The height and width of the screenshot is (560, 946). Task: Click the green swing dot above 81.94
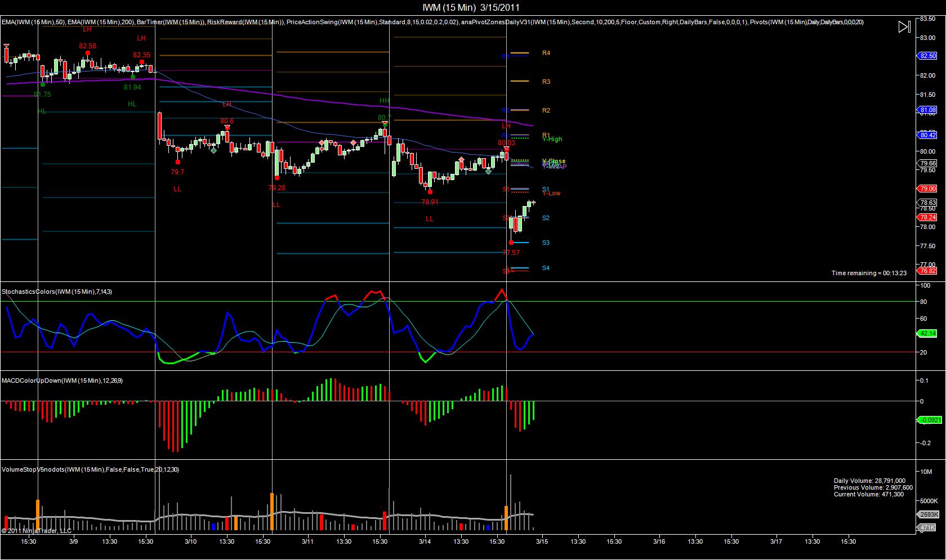pyautogui.click(x=133, y=77)
